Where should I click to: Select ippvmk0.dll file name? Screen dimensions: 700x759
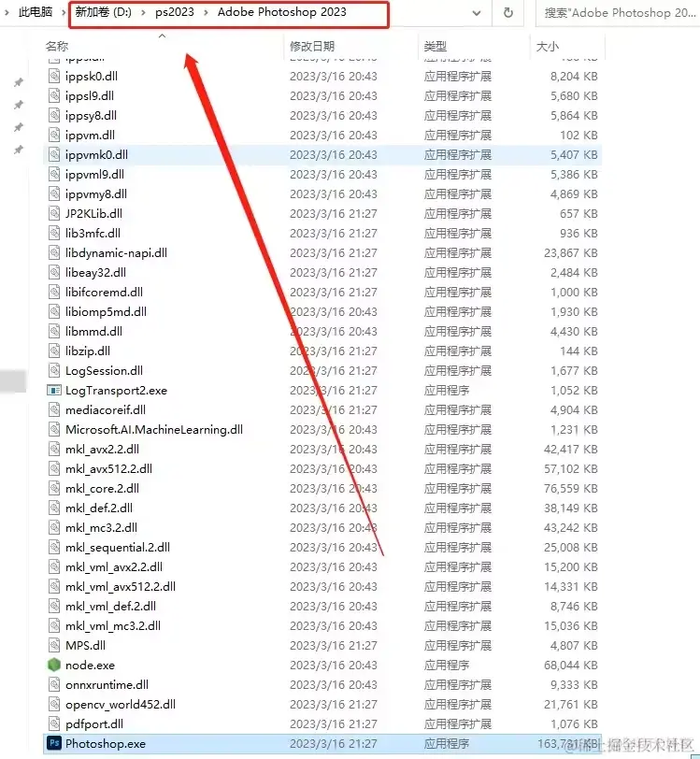click(x=97, y=155)
